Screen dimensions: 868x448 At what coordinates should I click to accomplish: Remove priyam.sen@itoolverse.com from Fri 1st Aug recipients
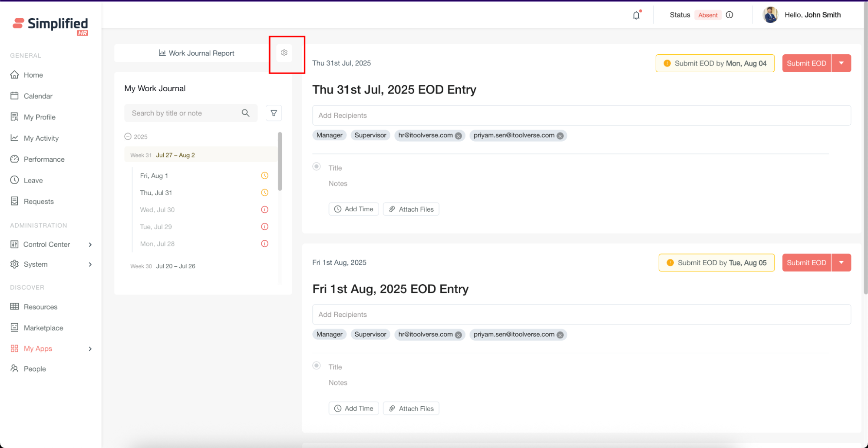pos(560,335)
